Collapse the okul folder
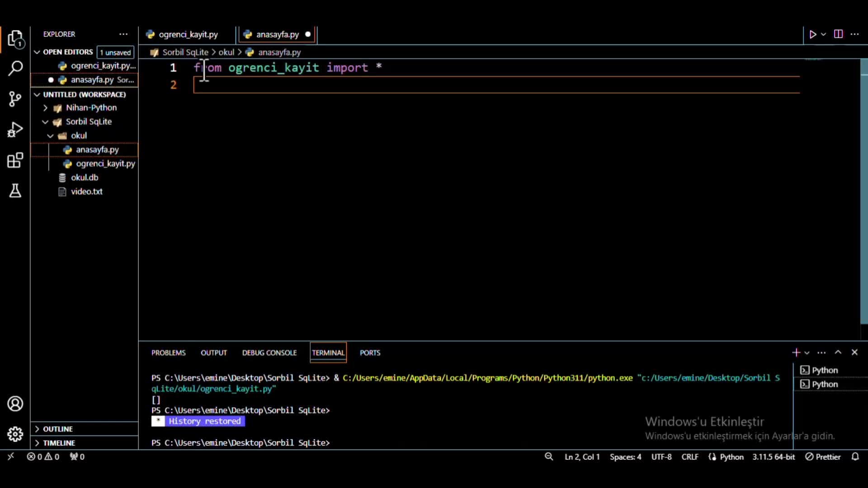Image resolution: width=868 pixels, height=488 pixels. click(85, 136)
